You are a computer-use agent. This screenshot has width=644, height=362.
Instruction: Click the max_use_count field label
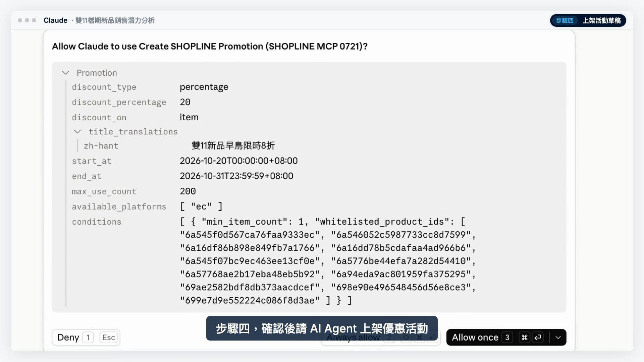point(104,192)
